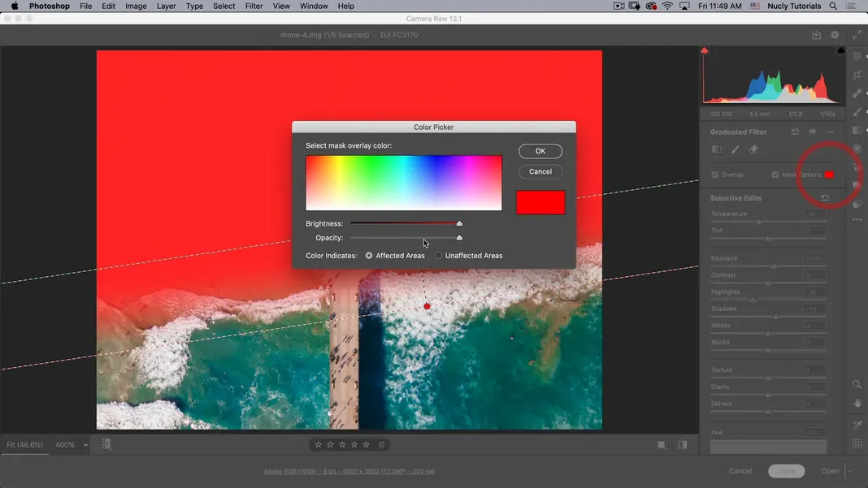868x488 pixels.
Task: Toggle the Overlay checkbox
Action: pyautogui.click(x=715, y=175)
